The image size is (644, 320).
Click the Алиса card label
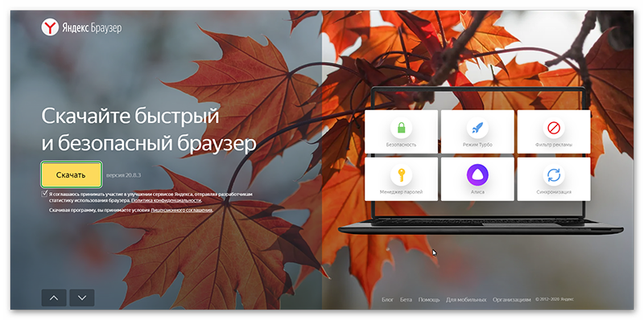pyautogui.click(x=477, y=192)
